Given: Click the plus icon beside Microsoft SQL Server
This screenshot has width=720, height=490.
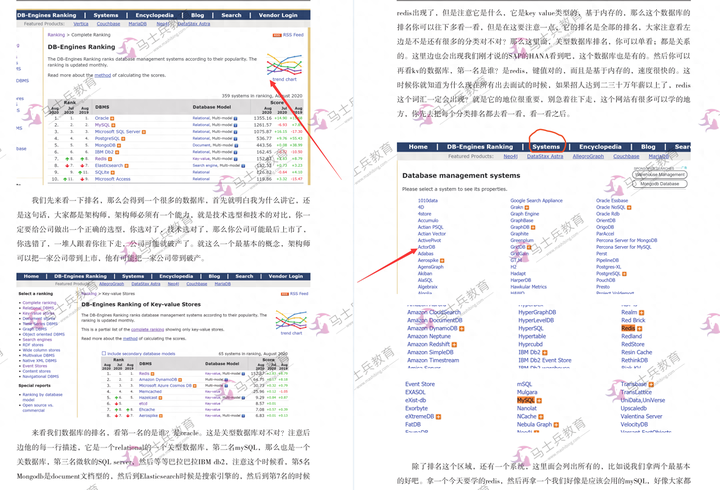Looking at the screenshot, I should tap(144, 132).
